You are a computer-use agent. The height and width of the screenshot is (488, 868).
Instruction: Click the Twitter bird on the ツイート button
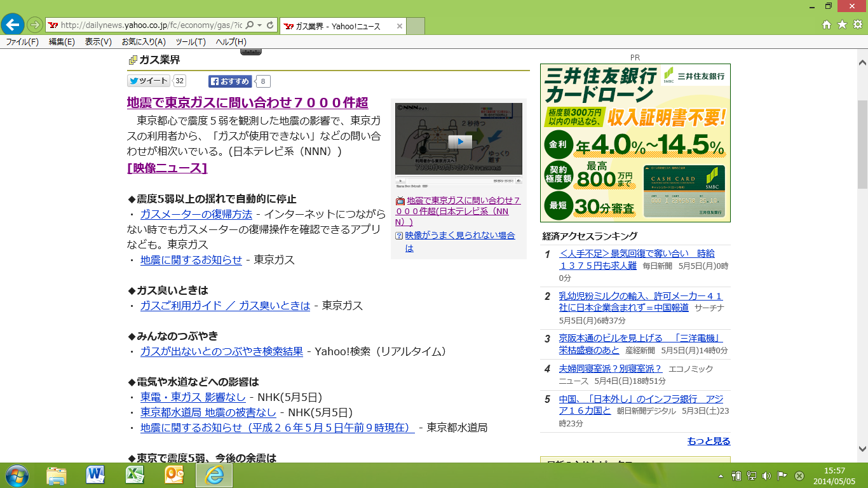(133, 81)
